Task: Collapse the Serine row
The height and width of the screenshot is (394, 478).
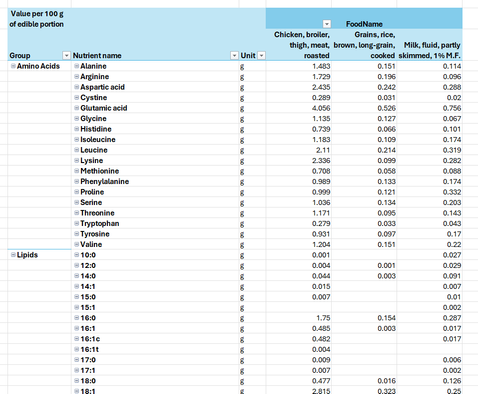Action: (x=77, y=202)
